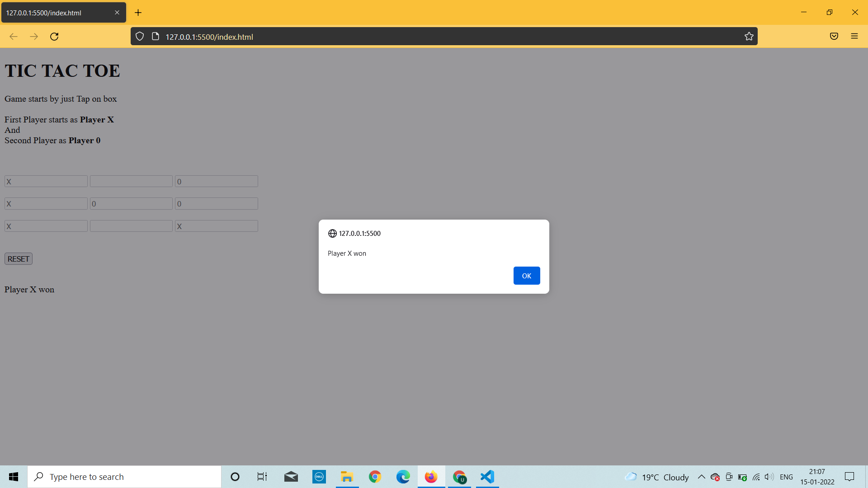Open a new tab with plus
The image size is (868, 488).
138,13
